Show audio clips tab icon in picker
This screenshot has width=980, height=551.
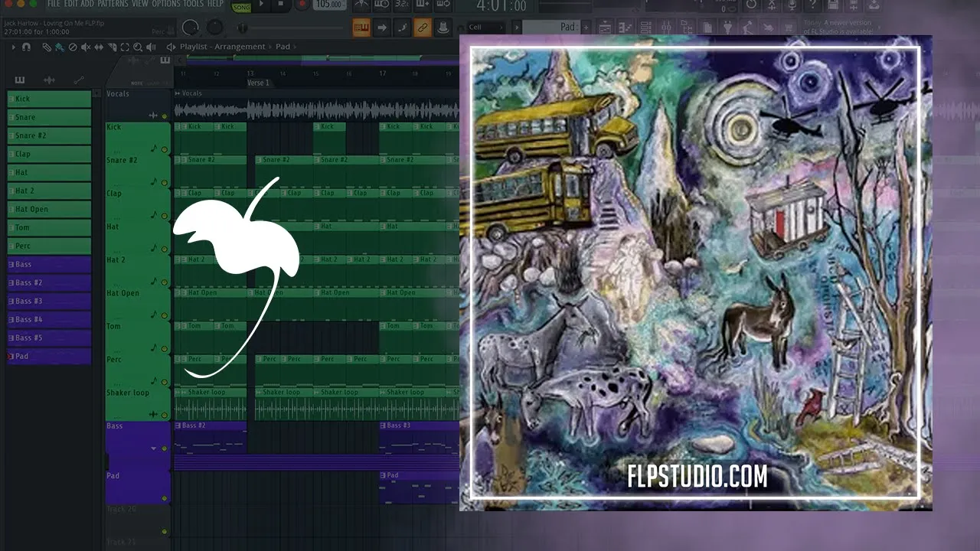49,80
